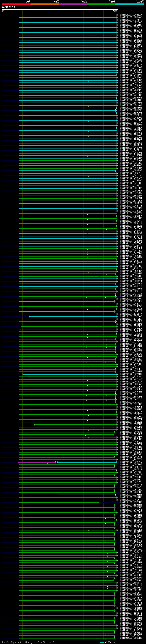
Task: Select hit label UniRef100_Q4FCM5
Action: pyautogui.click(x=131, y=95)
